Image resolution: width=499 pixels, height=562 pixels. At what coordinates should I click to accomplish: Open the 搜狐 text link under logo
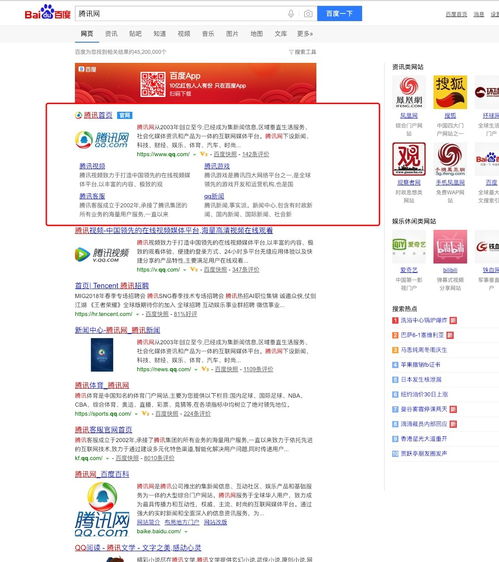(x=450, y=116)
